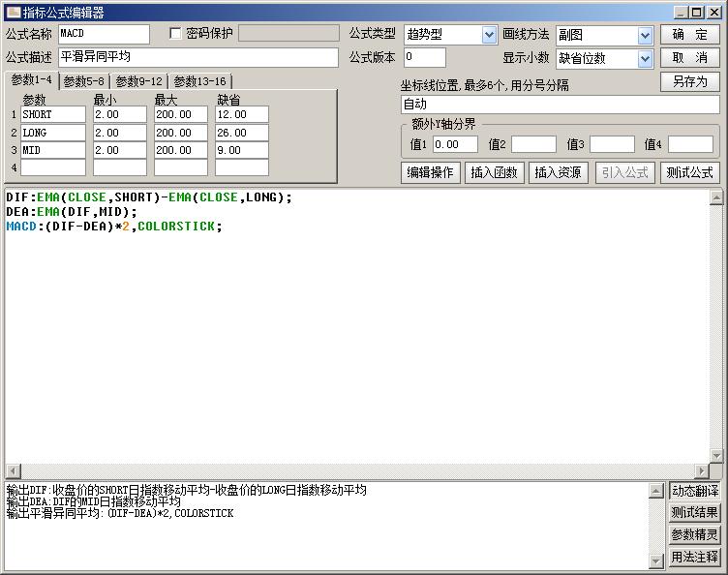Click the 插入资源 button
Screen dimensions: 728x575
coord(558,172)
